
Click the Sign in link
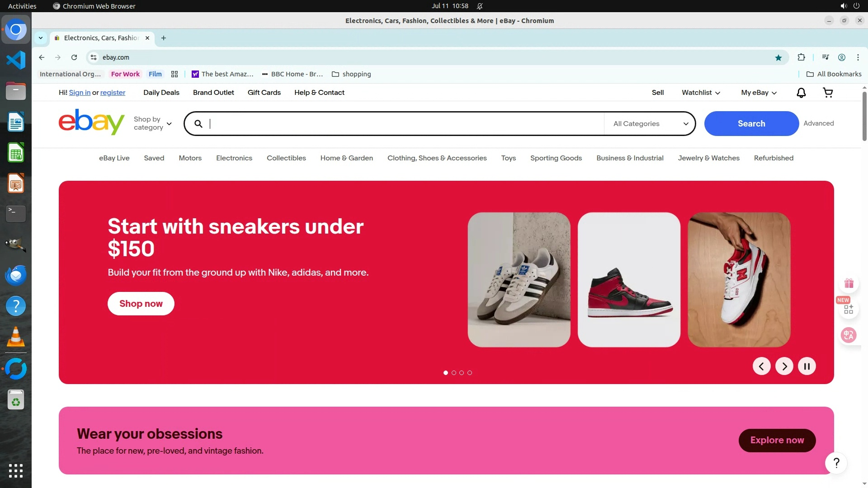click(80, 93)
